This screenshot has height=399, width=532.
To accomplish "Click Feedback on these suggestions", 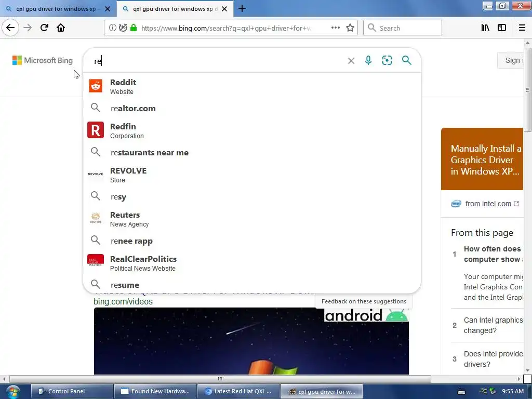I will point(364,301).
